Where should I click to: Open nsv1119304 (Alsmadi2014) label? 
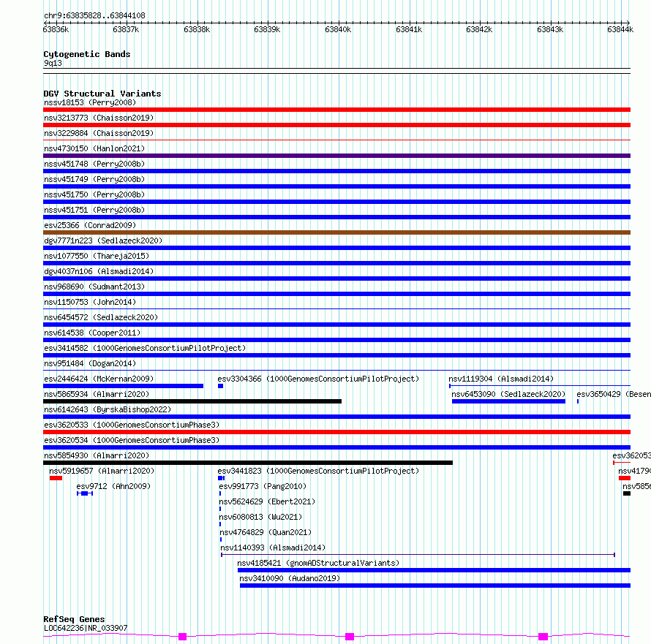[x=501, y=379]
